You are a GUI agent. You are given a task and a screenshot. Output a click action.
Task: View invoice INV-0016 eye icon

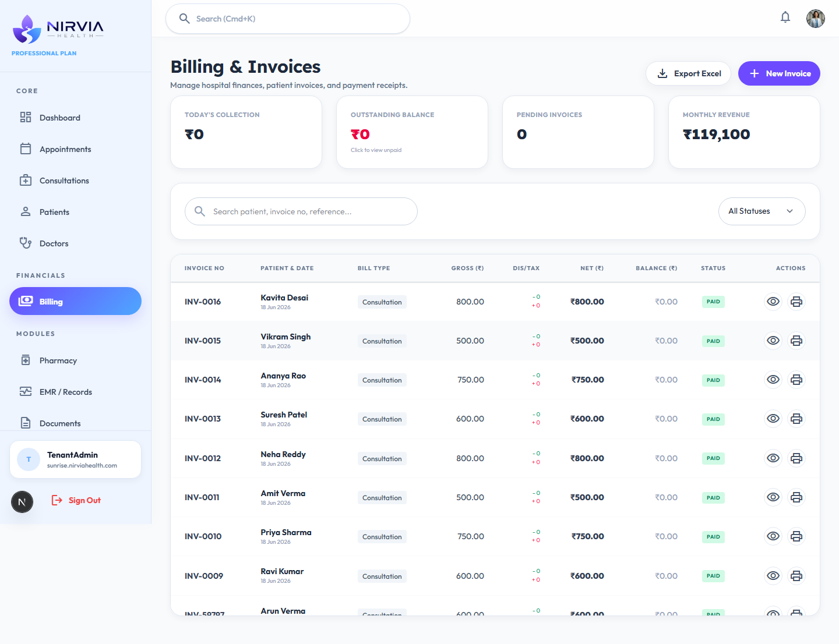pos(773,302)
